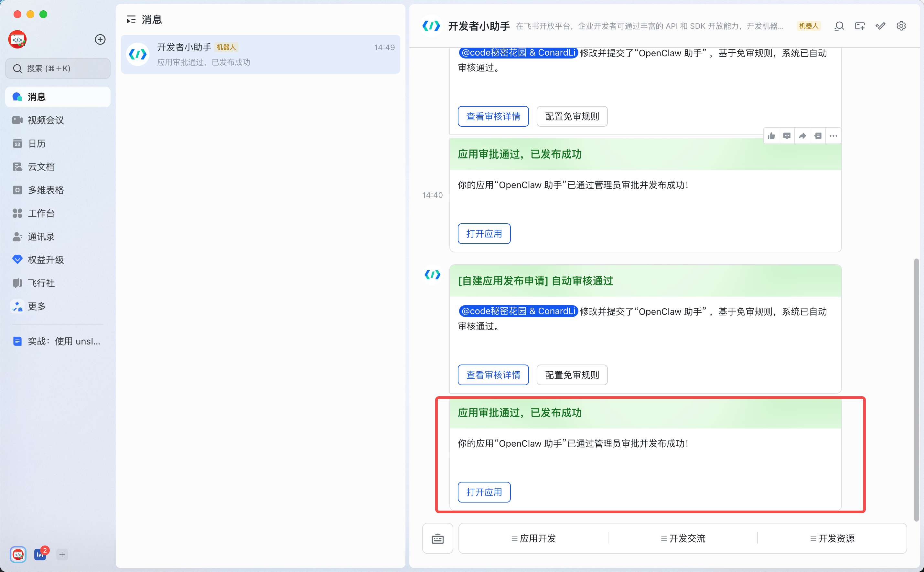Forward the auto-approval message

pyautogui.click(x=802, y=135)
